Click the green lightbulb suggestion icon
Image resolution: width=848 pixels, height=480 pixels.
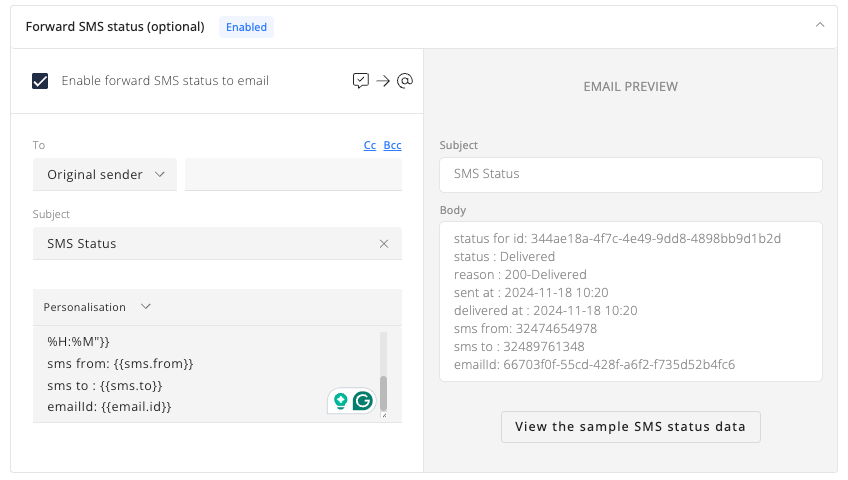point(341,401)
